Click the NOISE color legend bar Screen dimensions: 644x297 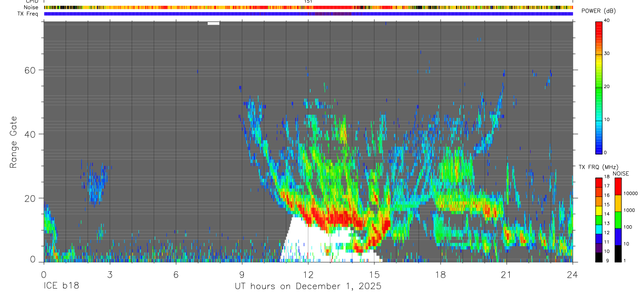coord(619,220)
